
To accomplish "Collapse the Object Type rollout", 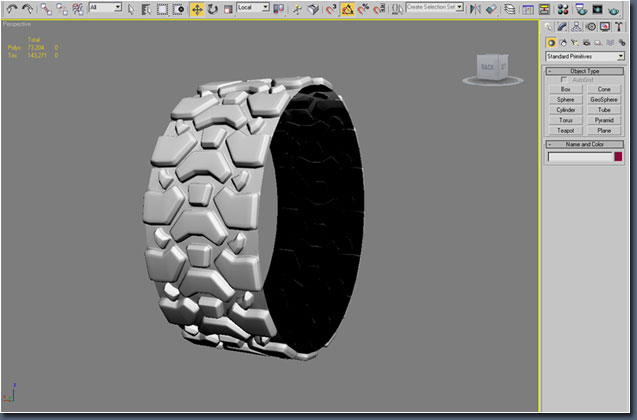I will tap(585, 71).
